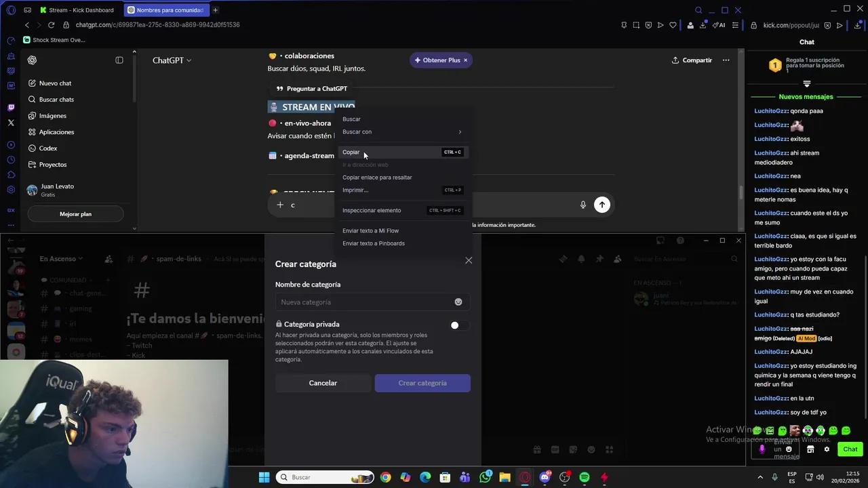Open X icon in Opera sidebar
The image size is (868, 488).
point(11,123)
